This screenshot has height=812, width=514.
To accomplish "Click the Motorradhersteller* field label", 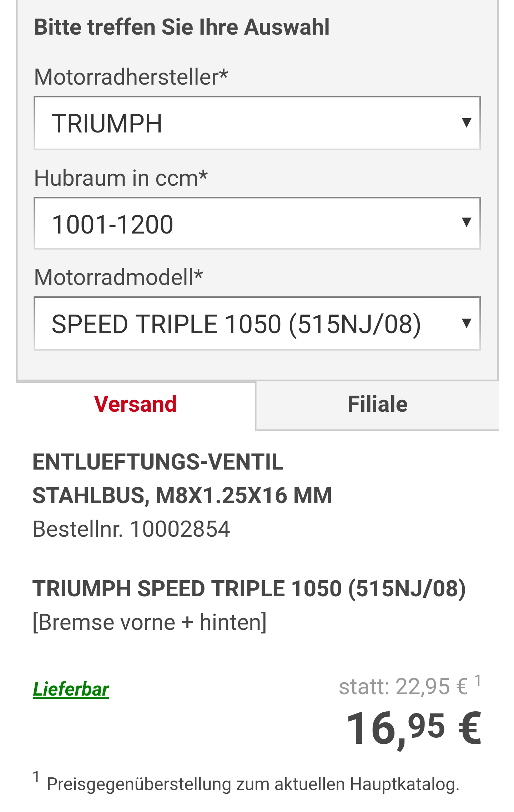I will (131, 76).
